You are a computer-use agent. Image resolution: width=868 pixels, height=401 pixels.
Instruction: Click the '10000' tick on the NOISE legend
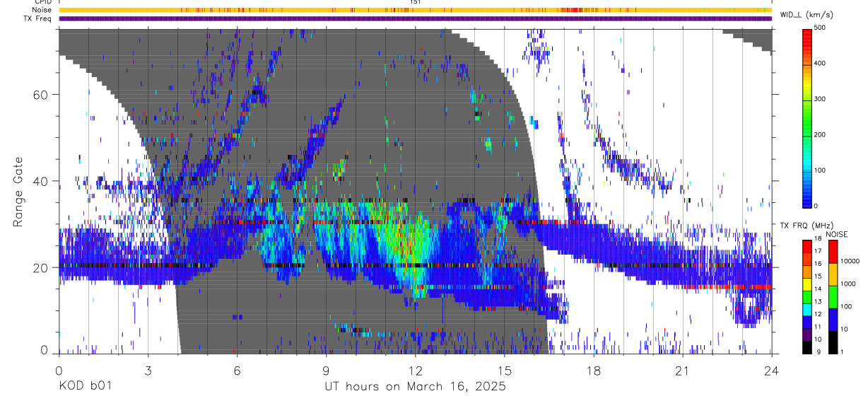(x=850, y=262)
